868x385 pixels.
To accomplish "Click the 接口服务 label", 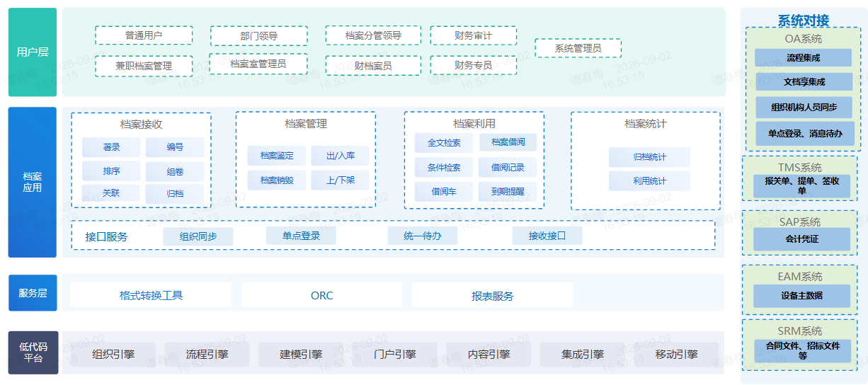I will [x=106, y=236].
